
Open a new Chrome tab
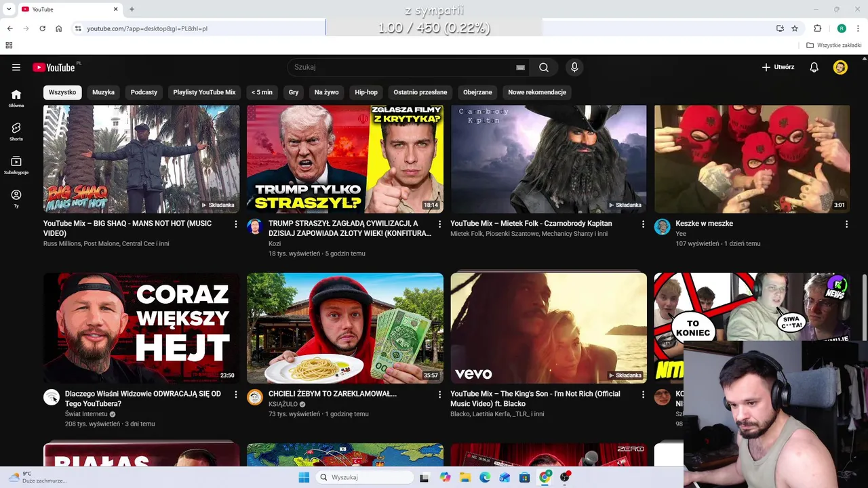point(132,9)
